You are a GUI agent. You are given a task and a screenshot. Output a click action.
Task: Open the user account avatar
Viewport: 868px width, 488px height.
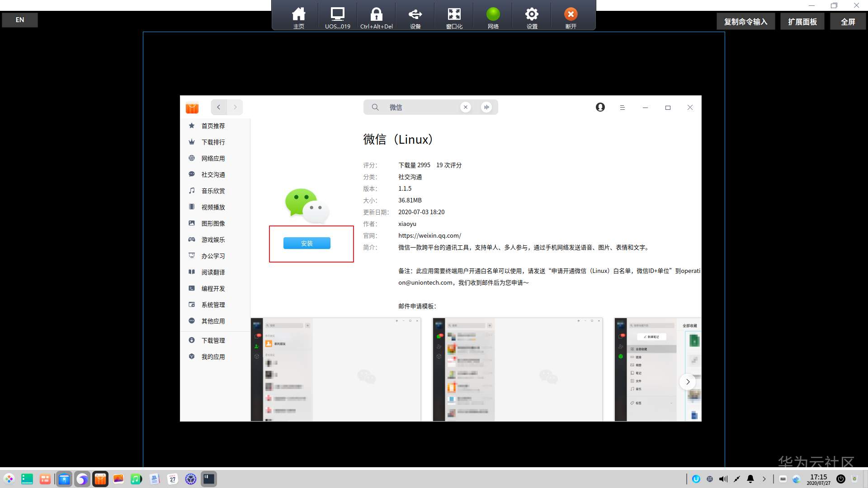600,107
